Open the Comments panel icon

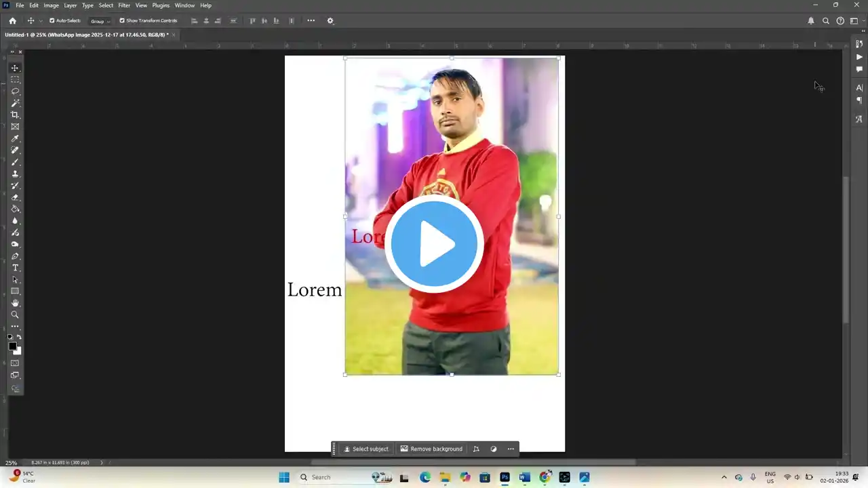(x=859, y=69)
